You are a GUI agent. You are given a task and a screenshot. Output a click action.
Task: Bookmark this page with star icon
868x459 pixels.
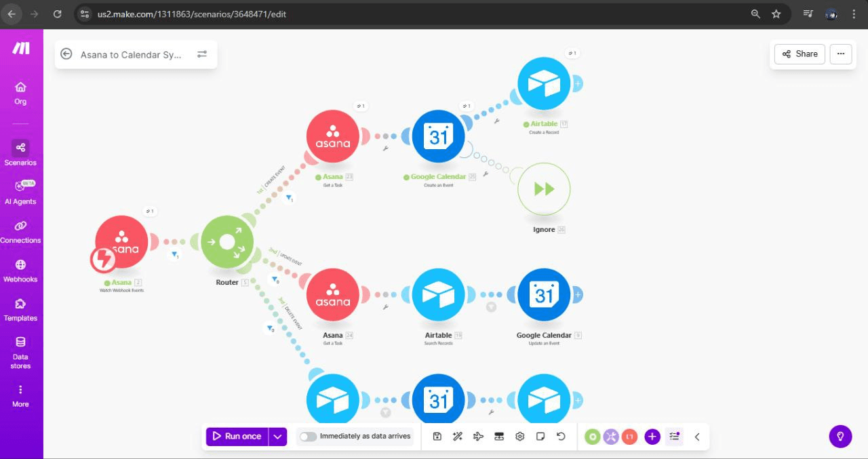tap(776, 14)
